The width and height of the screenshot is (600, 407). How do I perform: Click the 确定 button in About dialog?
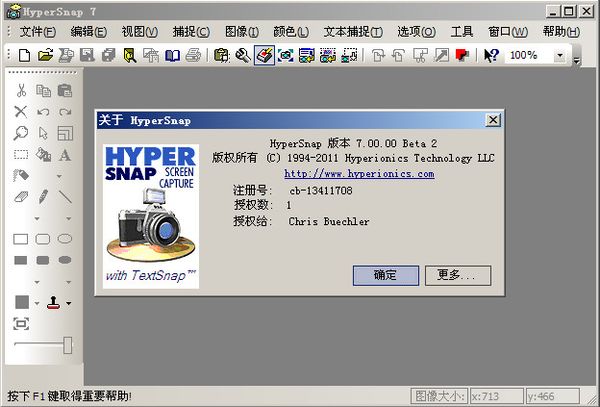(385, 274)
